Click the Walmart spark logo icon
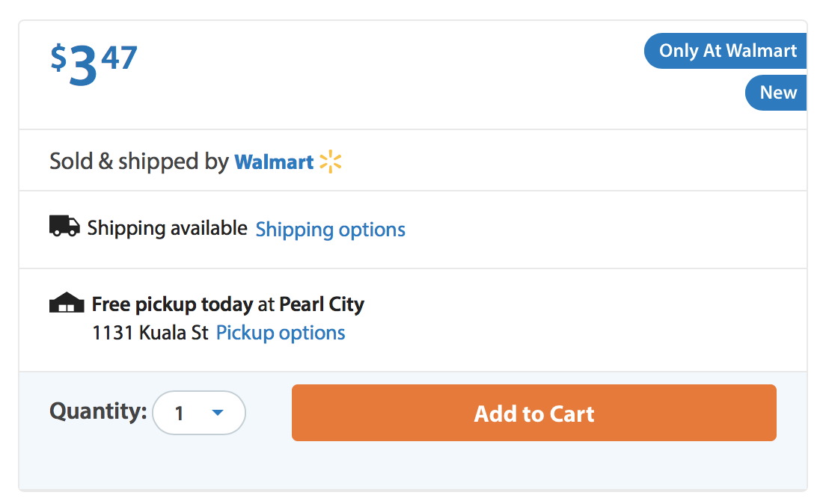This screenshot has height=504, width=829. tap(331, 162)
